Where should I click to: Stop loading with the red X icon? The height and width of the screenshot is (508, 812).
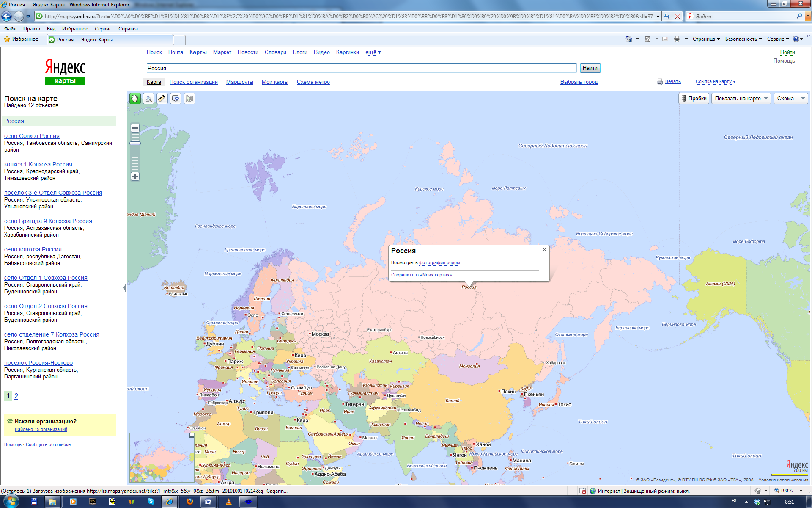tap(678, 17)
